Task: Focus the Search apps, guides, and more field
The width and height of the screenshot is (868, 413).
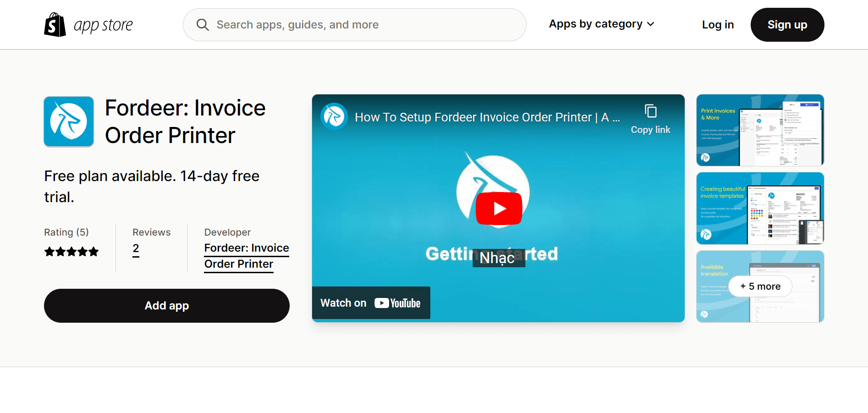Action: pos(354,25)
